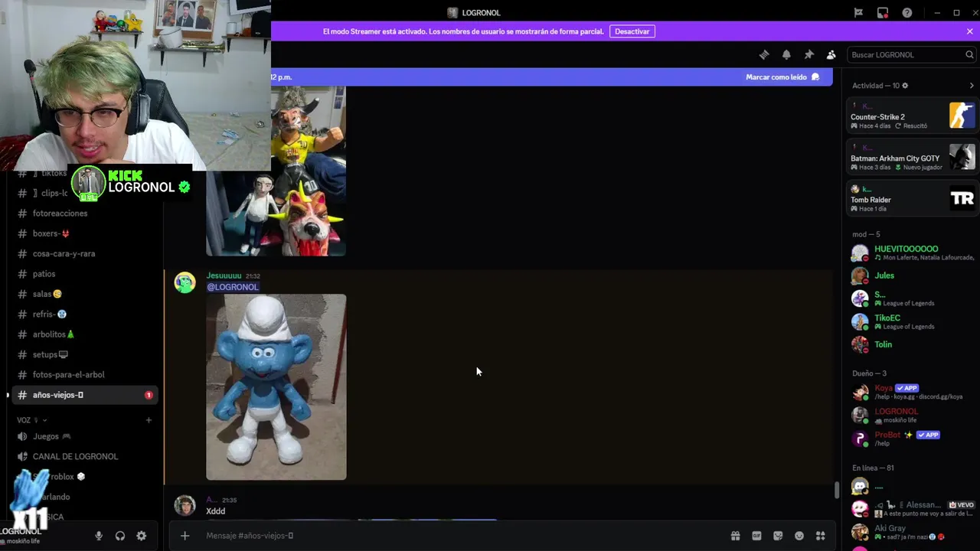
Task: Open user settings gear
Action: [x=142, y=536]
